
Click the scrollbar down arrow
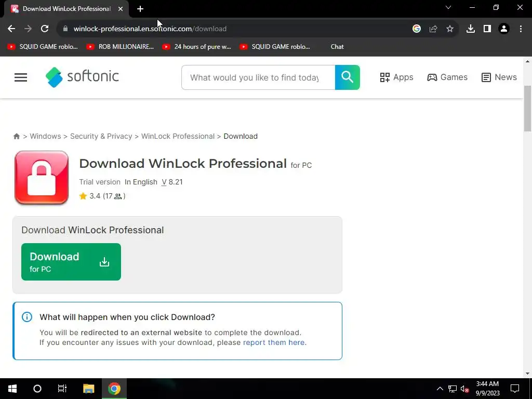coord(528,374)
